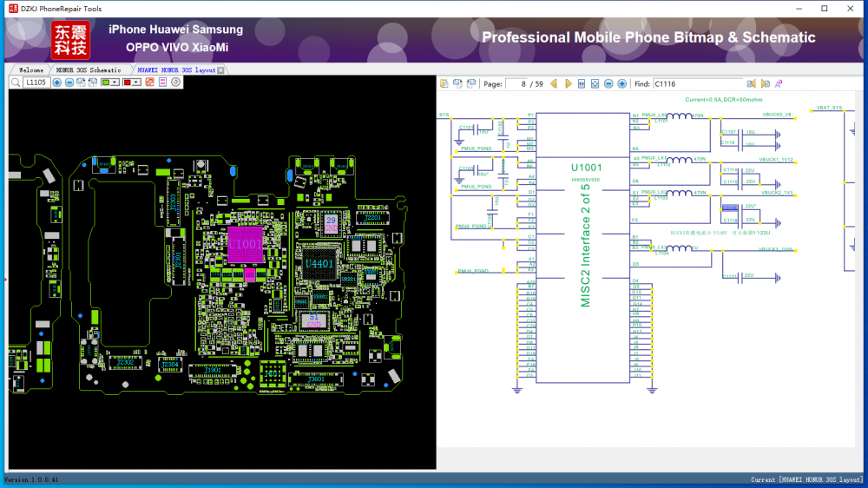This screenshot has width=868, height=488.
Task: Click the zoom out button on layout toolbar
Action: pos(69,82)
